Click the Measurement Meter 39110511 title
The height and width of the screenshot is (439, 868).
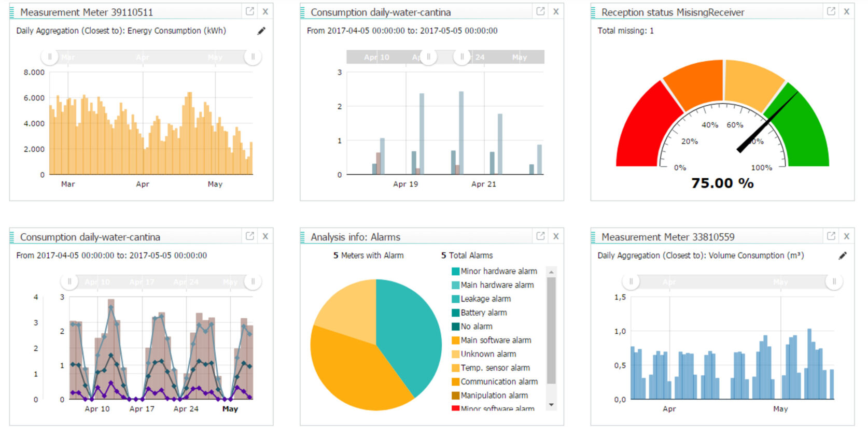[86, 12]
